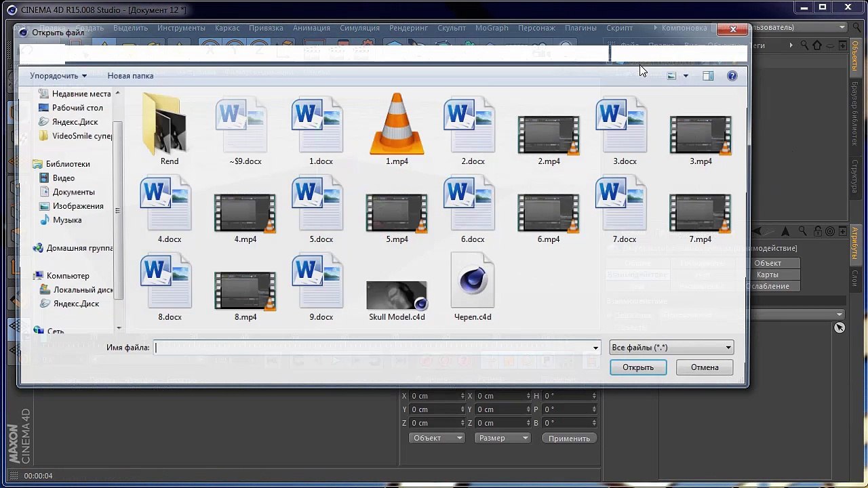This screenshot has height=488, width=868.
Task: Toggle the preview pane icon
Action: click(x=708, y=76)
